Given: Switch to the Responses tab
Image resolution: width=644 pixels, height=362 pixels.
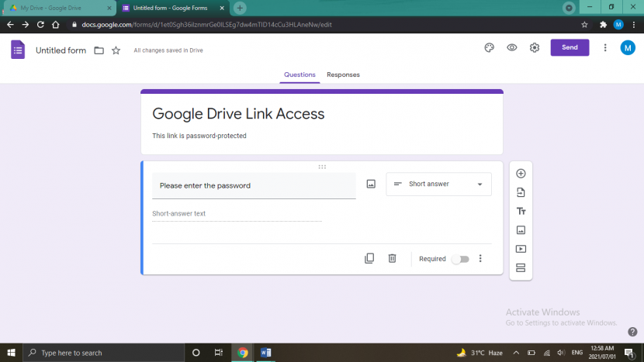Looking at the screenshot, I should click(x=343, y=74).
